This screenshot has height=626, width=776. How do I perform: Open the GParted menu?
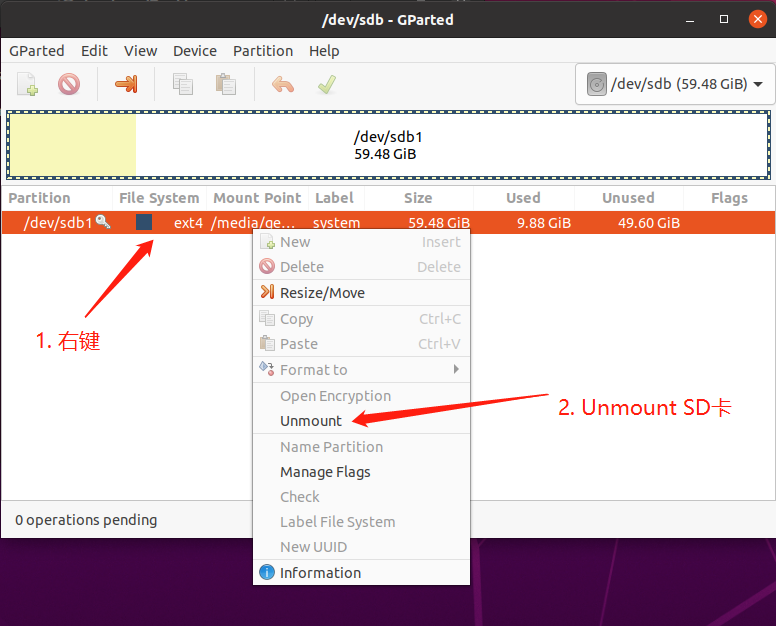point(37,51)
